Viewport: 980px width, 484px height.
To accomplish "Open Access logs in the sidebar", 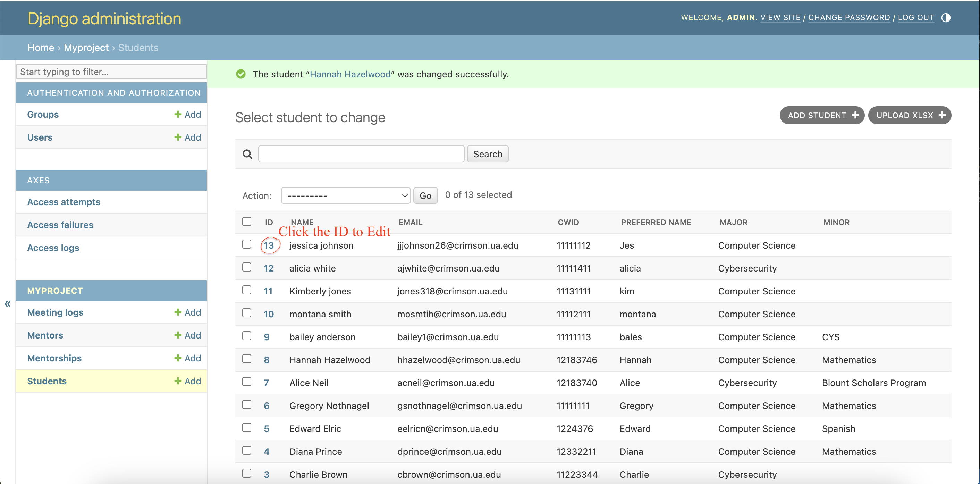I will (x=53, y=248).
